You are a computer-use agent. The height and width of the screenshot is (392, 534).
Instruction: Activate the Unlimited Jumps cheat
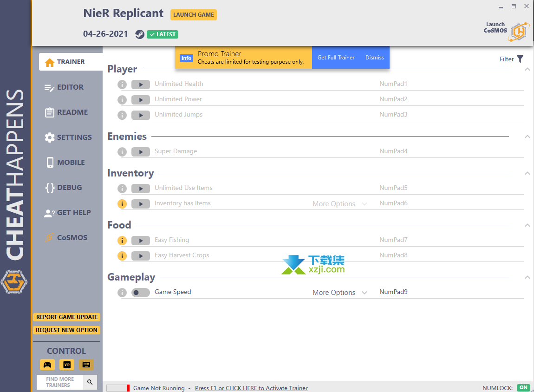[141, 115]
